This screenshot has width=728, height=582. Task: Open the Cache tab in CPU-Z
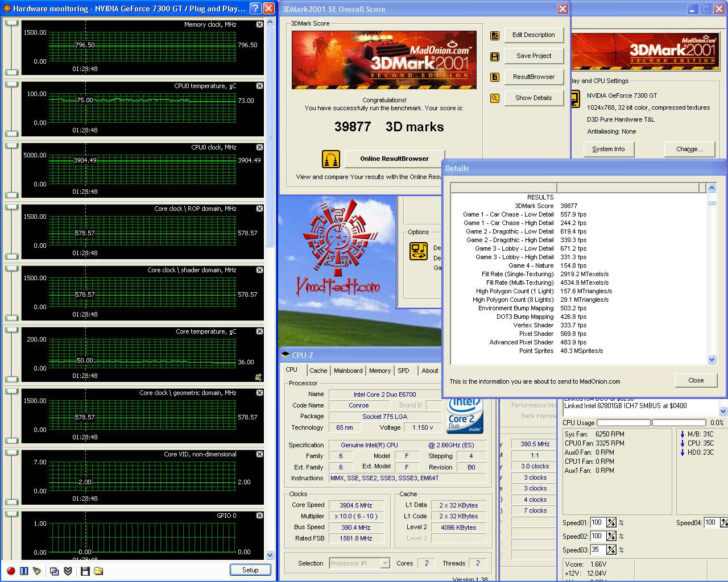point(318,371)
